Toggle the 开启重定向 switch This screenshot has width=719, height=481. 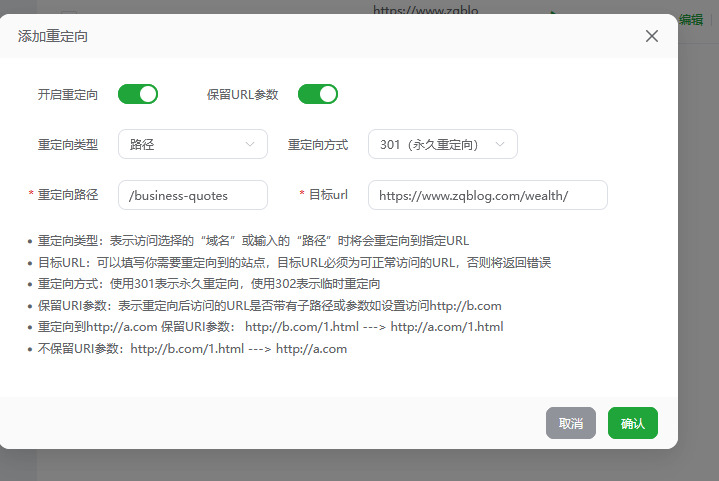click(138, 94)
